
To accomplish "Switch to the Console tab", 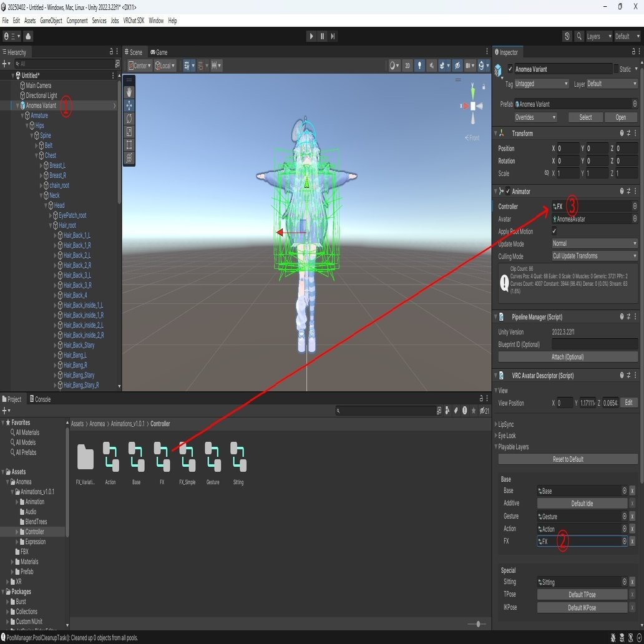I will [40, 399].
